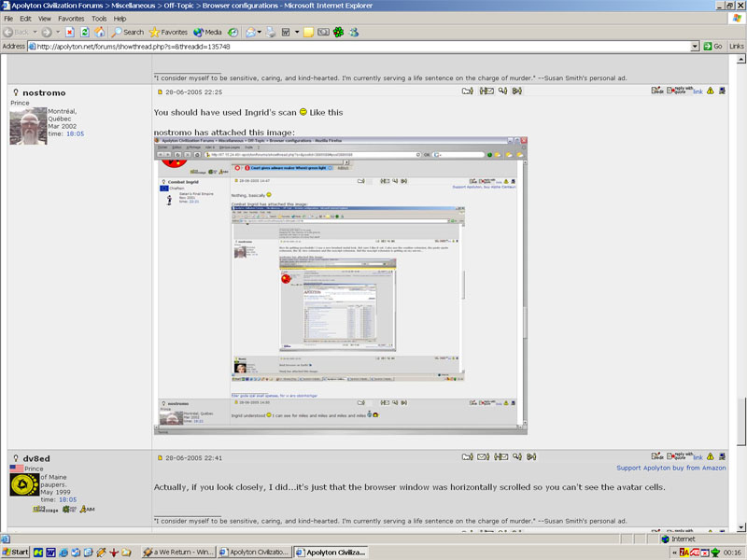Open the Favorites menu
Viewport: 747px width, 560px height.
70,18
